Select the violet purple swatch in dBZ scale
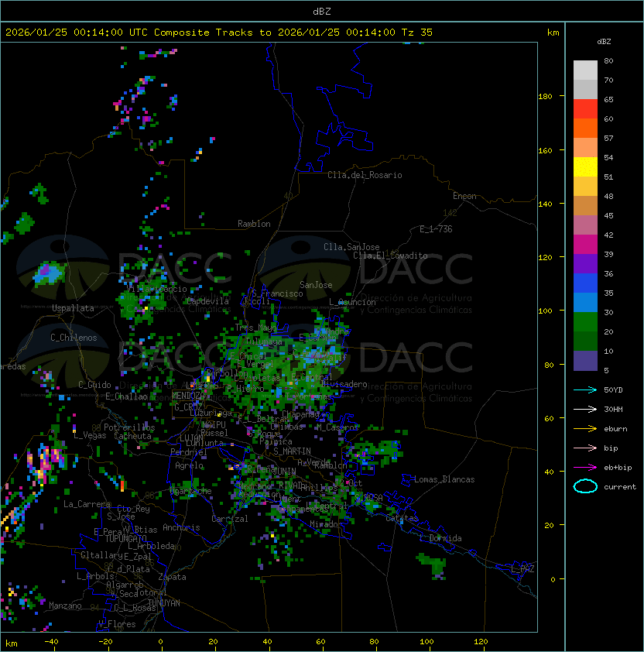 tap(585, 263)
